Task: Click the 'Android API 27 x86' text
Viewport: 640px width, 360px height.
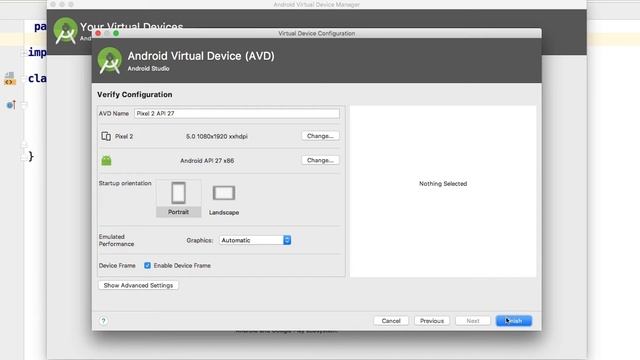Action: (x=207, y=161)
